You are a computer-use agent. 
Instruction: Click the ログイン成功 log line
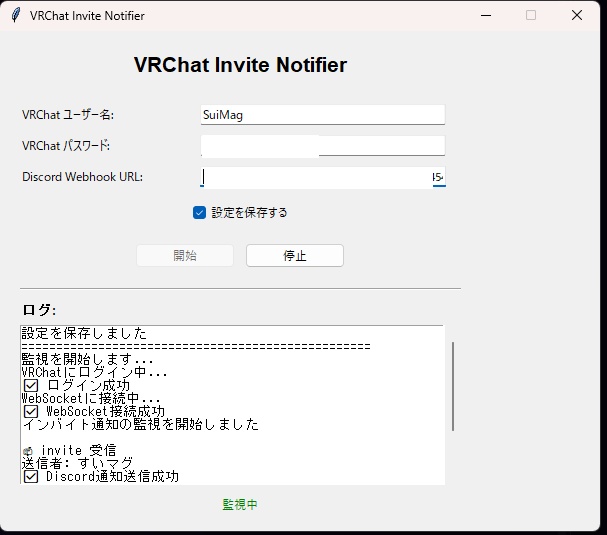point(77,386)
